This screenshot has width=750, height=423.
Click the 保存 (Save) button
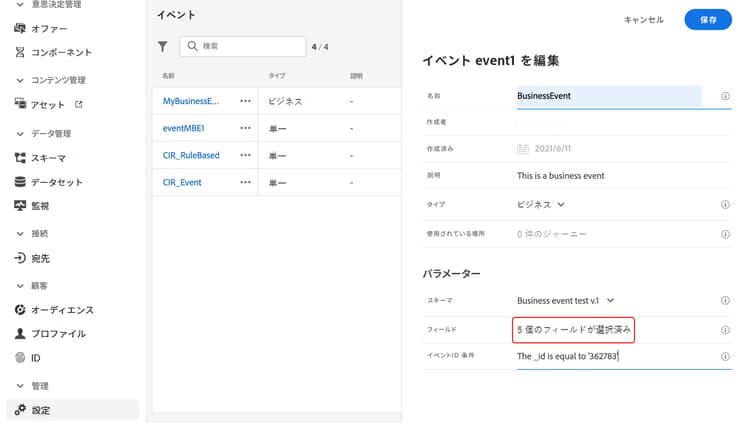tap(708, 20)
